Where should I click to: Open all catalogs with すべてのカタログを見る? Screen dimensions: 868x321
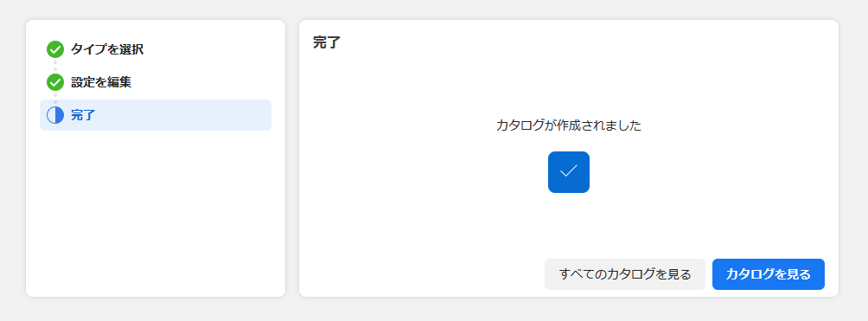(625, 274)
